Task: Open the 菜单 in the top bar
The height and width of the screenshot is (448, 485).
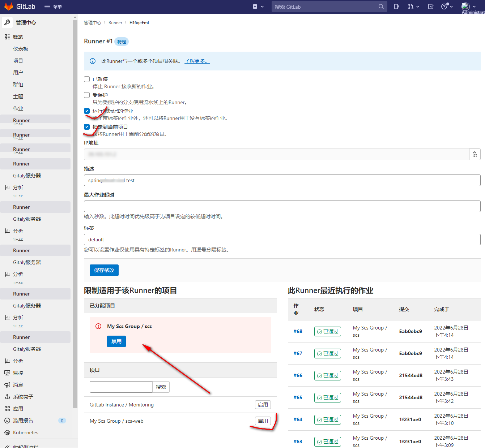Action: (53, 7)
